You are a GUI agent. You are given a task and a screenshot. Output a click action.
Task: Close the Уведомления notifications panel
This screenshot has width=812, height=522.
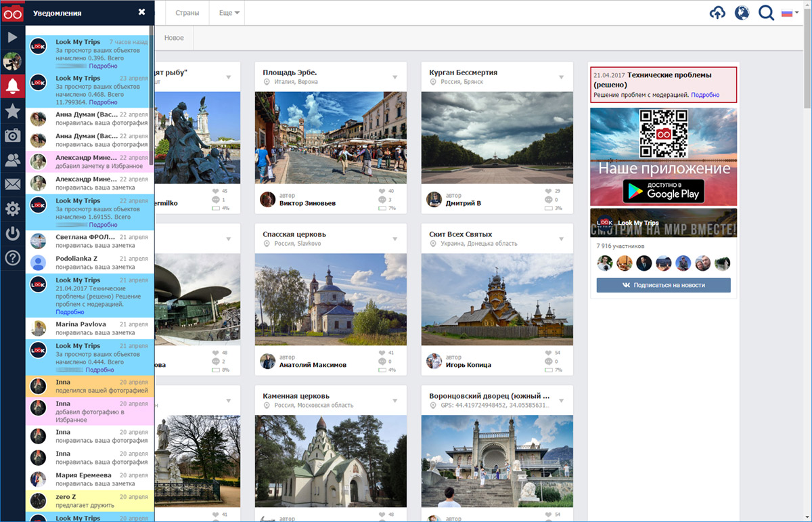pos(141,12)
